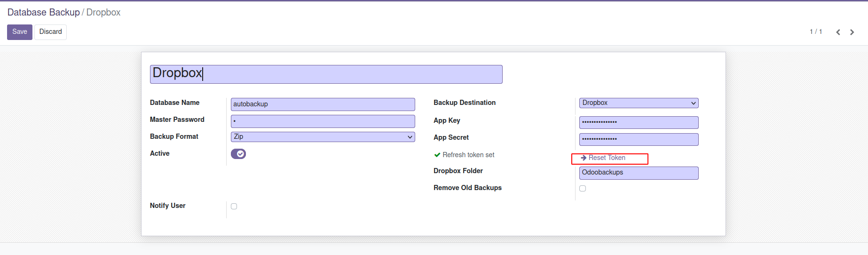Screen dimensions: 868x255
Task: Click the App Key field
Action: pyautogui.click(x=639, y=122)
